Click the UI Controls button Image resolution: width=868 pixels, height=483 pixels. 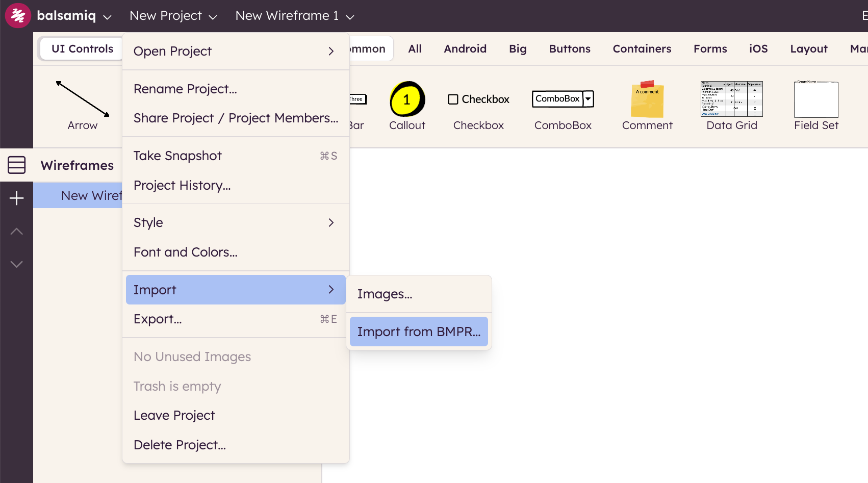[x=82, y=49]
